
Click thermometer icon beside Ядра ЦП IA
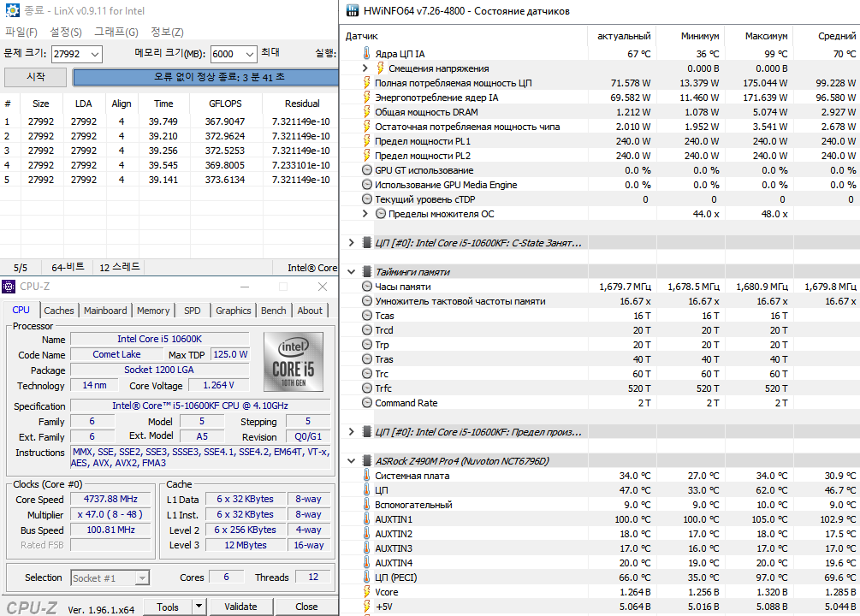click(x=366, y=53)
